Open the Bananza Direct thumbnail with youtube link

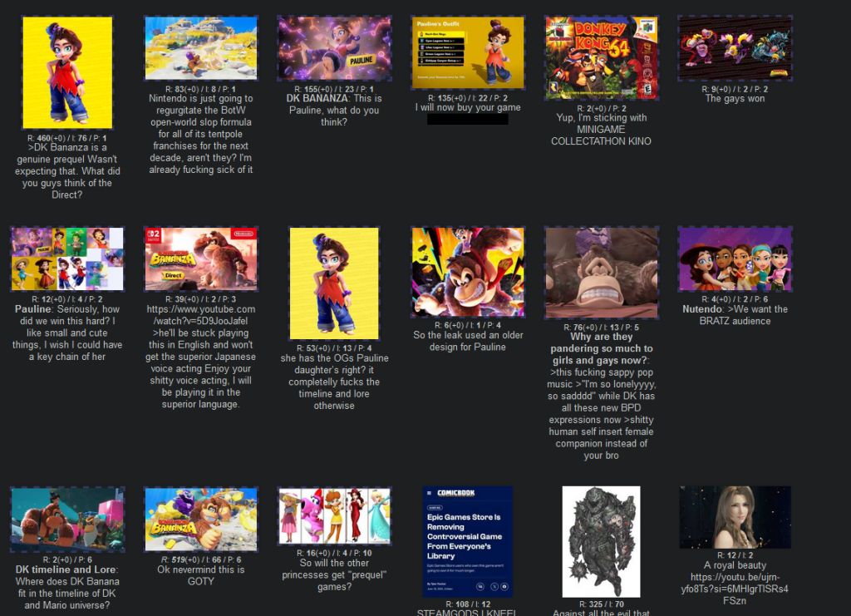click(x=201, y=259)
